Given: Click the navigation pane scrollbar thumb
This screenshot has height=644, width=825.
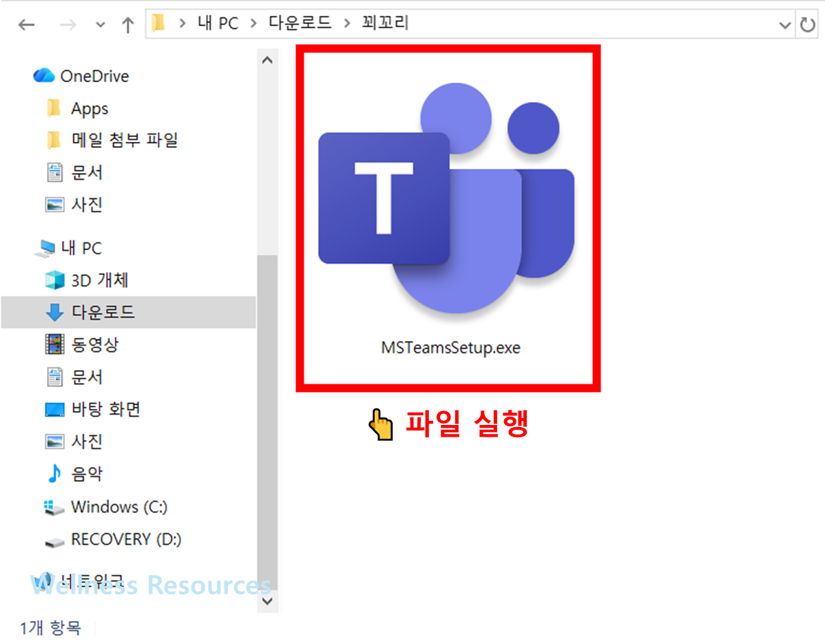Looking at the screenshot, I should pos(267,422).
